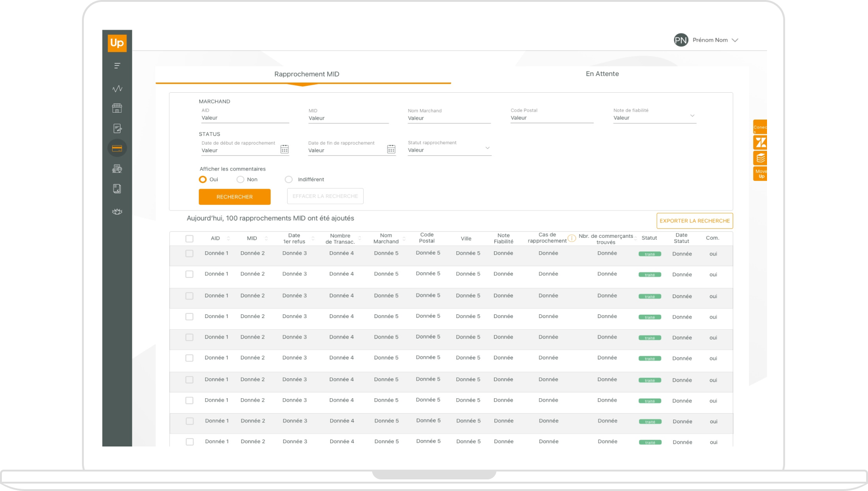Expand the Note de fiabilité dropdown
Image resolution: width=868 pixels, height=491 pixels.
(692, 116)
